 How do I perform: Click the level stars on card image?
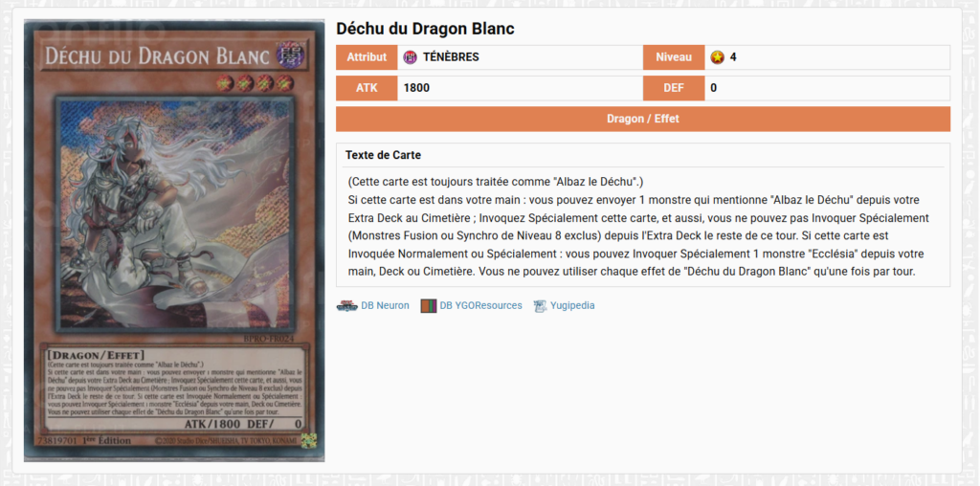point(256,82)
